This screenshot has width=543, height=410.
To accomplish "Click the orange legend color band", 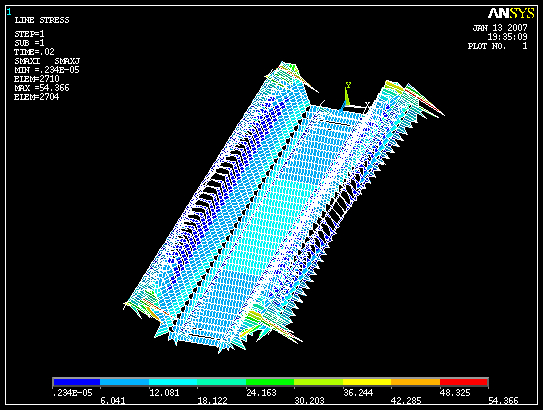I will pyautogui.click(x=416, y=382).
